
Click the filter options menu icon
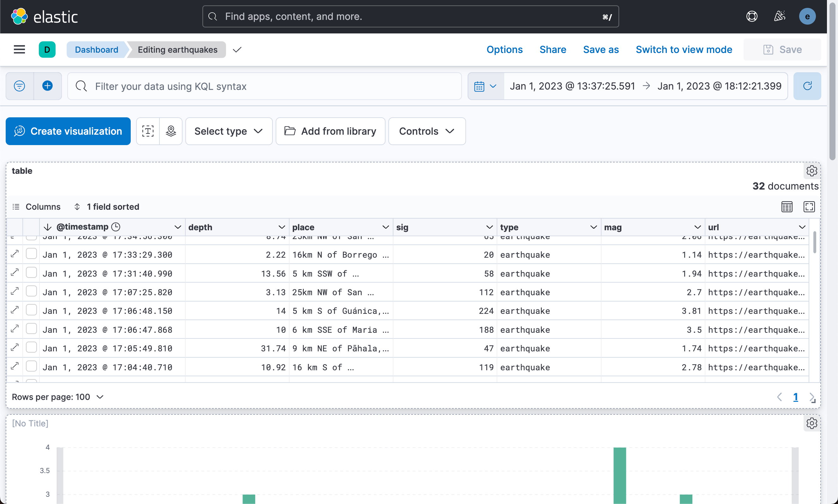[x=19, y=86]
